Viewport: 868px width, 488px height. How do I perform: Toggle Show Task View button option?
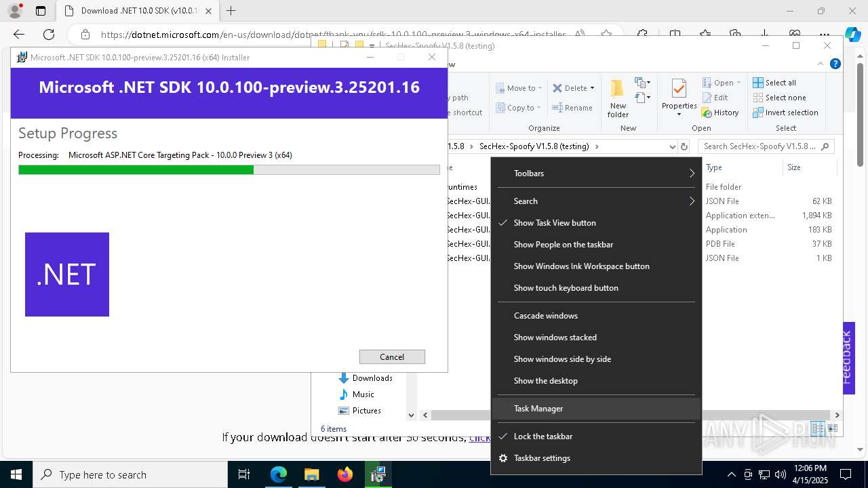tap(597, 223)
